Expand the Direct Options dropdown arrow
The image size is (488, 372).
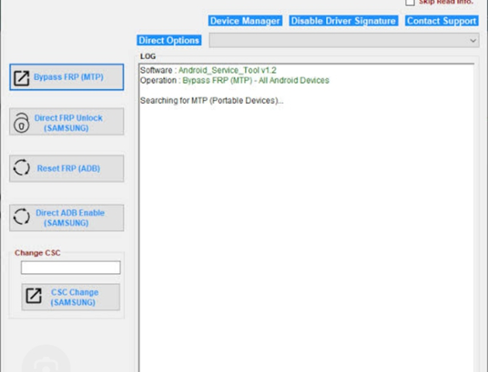point(473,41)
